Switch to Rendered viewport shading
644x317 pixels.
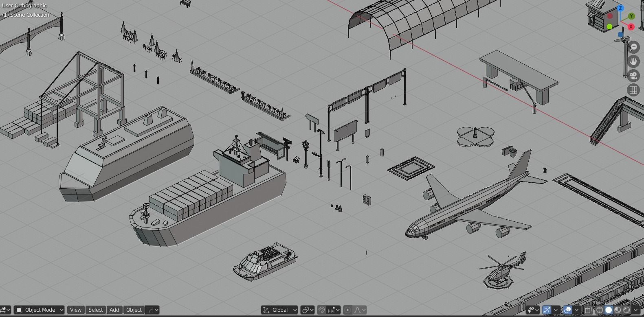click(x=626, y=310)
